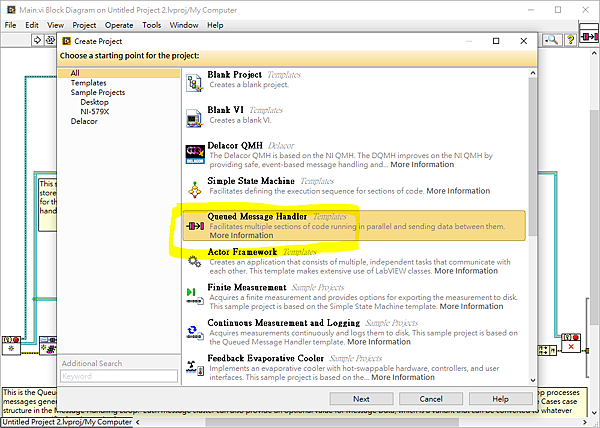Screen dimensions: 600x428
Task: Open the File menu
Action: [x=10, y=25]
